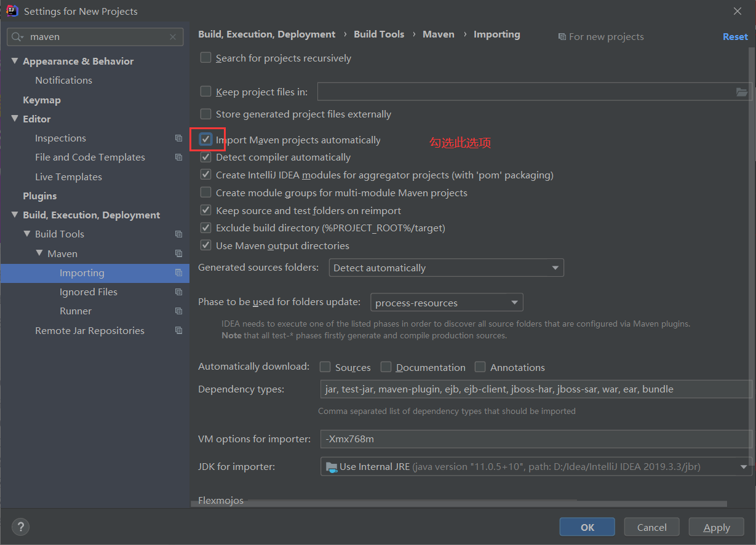Viewport: 756px width, 545px height.
Task: Collapse the Build Tools node
Action: click(27, 234)
